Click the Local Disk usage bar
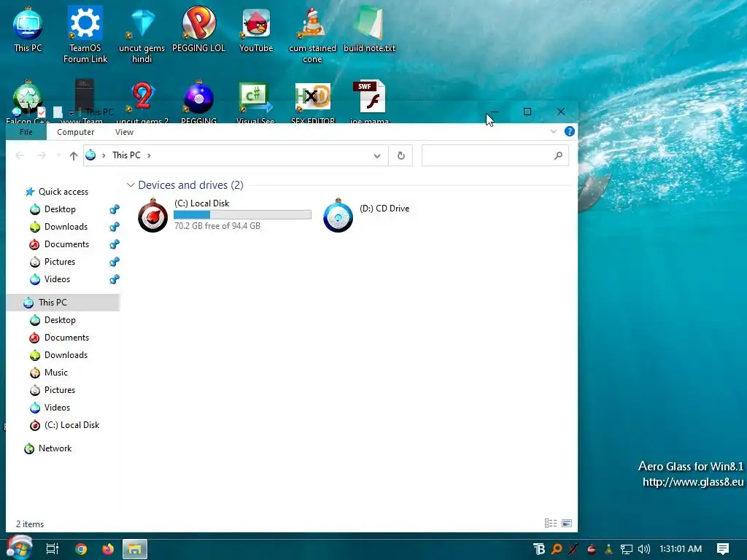 pos(242,215)
